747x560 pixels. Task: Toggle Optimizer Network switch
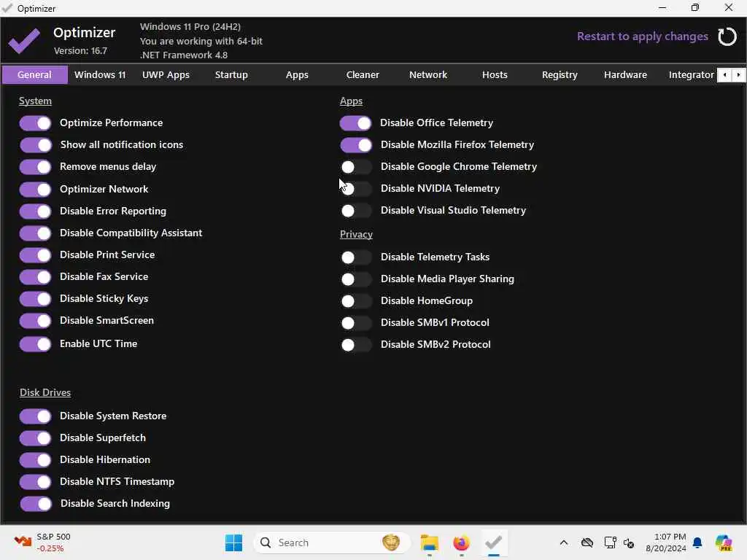pos(35,190)
